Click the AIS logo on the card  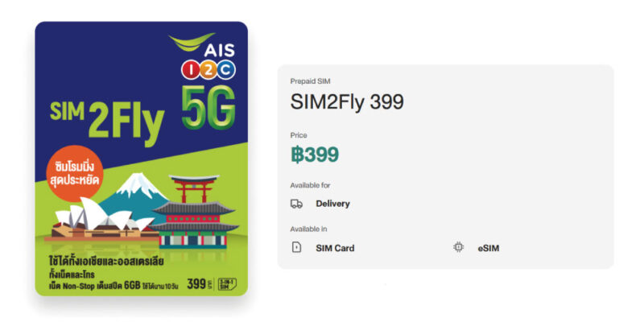[x=202, y=45]
